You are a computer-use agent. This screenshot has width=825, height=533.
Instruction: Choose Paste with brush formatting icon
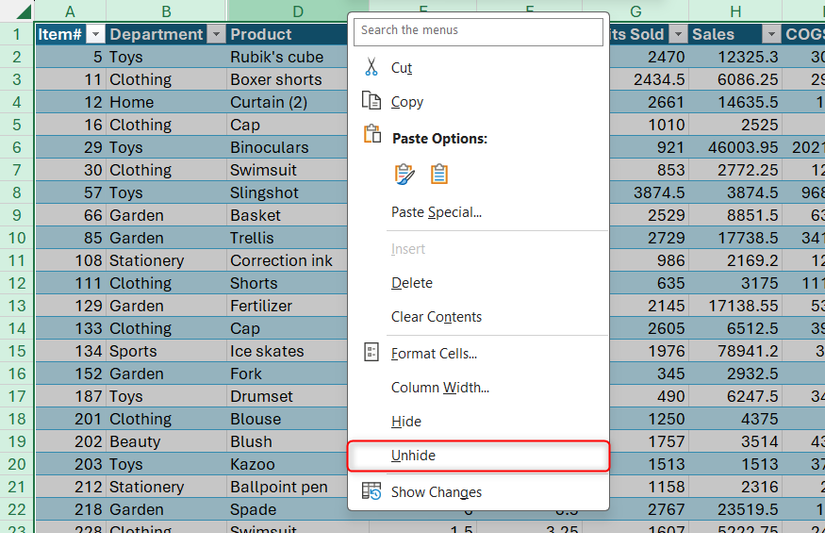click(x=404, y=174)
